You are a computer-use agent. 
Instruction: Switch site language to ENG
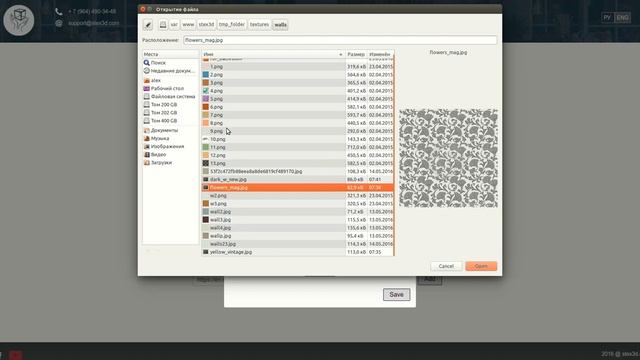click(x=622, y=18)
